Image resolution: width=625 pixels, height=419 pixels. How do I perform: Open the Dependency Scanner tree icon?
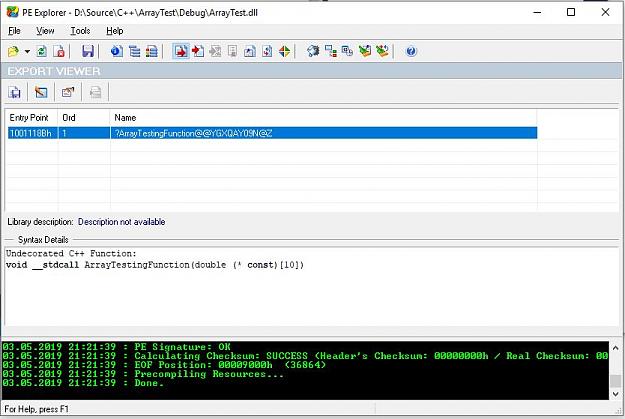pos(330,51)
